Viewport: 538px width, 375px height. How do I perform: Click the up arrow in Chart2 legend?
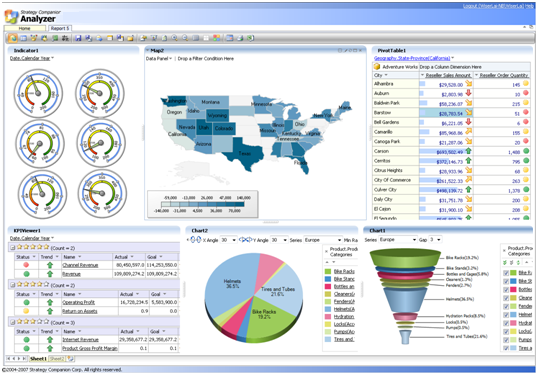click(327, 262)
